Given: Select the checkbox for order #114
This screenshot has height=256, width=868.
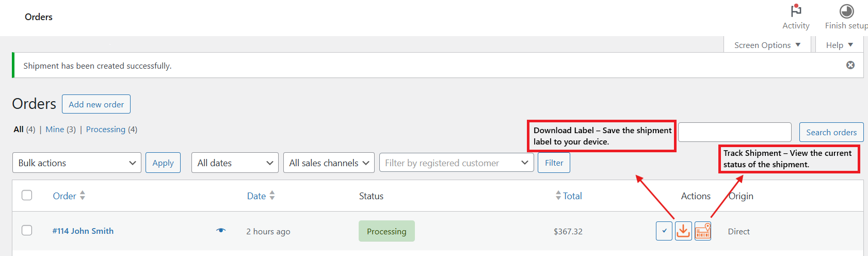Looking at the screenshot, I should [x=27, y=230].
